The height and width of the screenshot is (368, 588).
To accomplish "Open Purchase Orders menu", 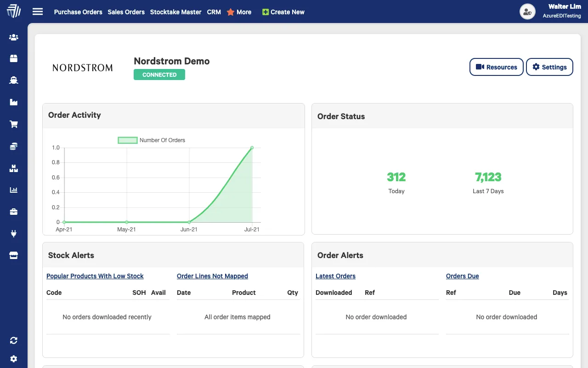I will [x=78, y=12].
